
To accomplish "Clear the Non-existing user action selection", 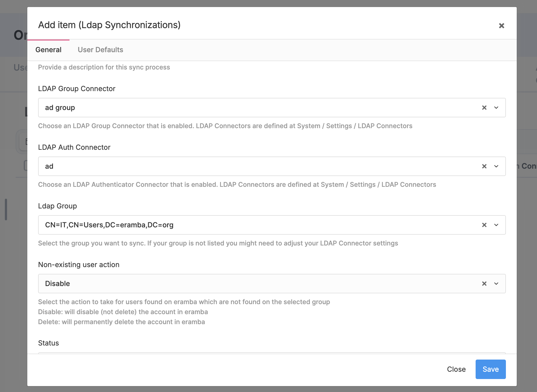I will (484, 284).
